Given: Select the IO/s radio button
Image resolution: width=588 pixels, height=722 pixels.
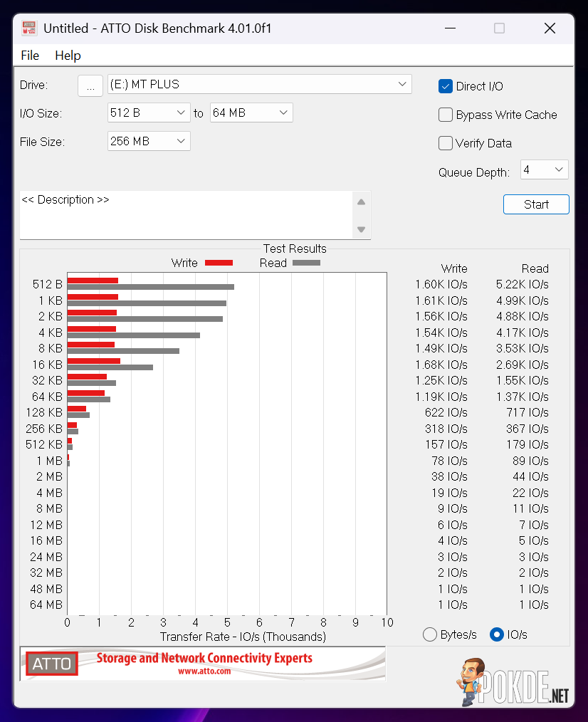Looking at the screenshot, I should point(497,634).
